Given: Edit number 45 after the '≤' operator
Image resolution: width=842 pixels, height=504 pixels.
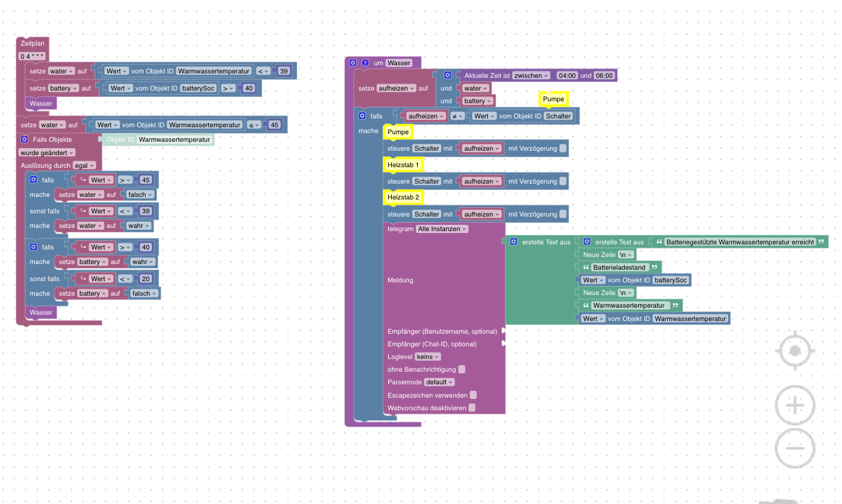Looking at the screenshot, I should tap(274, 125).
